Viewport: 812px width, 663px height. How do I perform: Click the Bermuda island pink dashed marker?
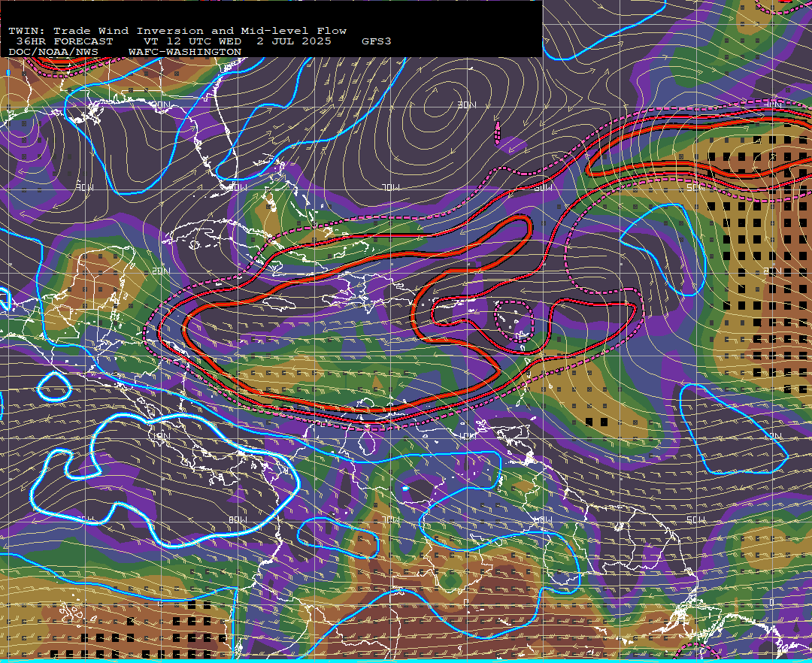498,134
